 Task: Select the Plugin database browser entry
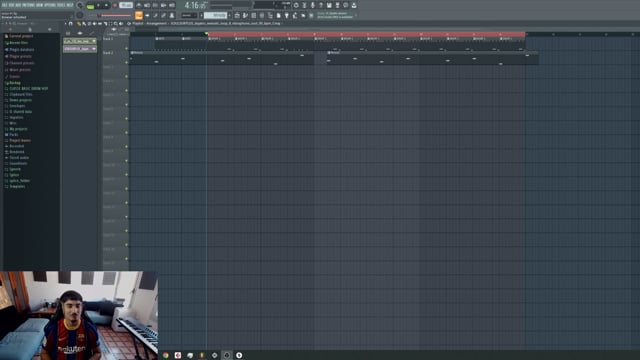click(x=20, y=50)
